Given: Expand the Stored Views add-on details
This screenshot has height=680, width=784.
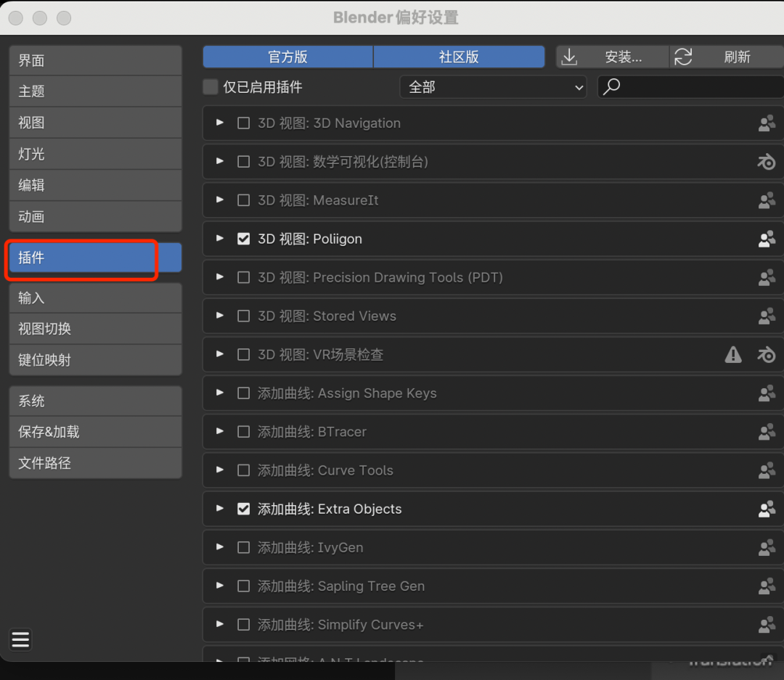Looking at the screenshot, I should (220, 316).
